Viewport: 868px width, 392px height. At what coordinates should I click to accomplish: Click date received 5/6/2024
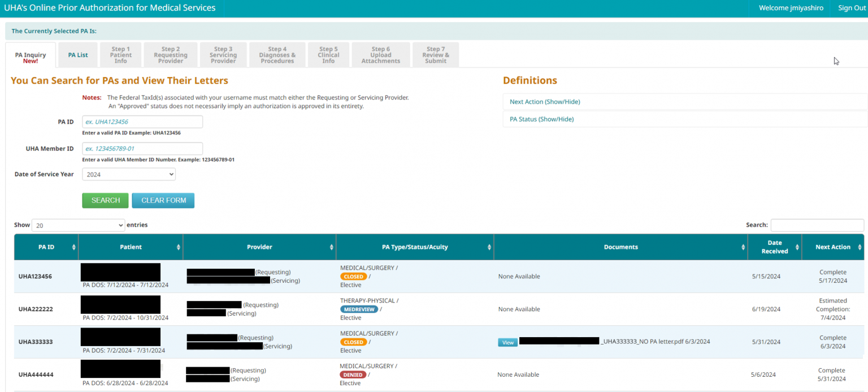(x=763, y=374)
